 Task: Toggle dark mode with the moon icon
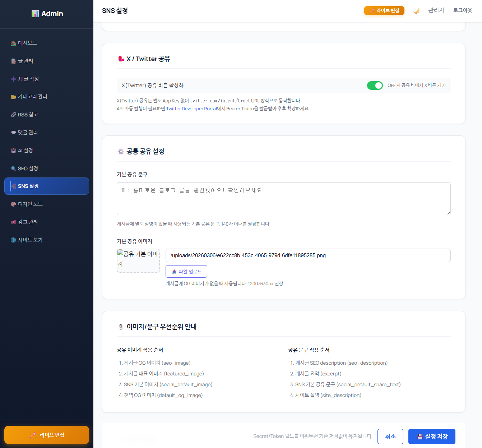click(416, 11)
